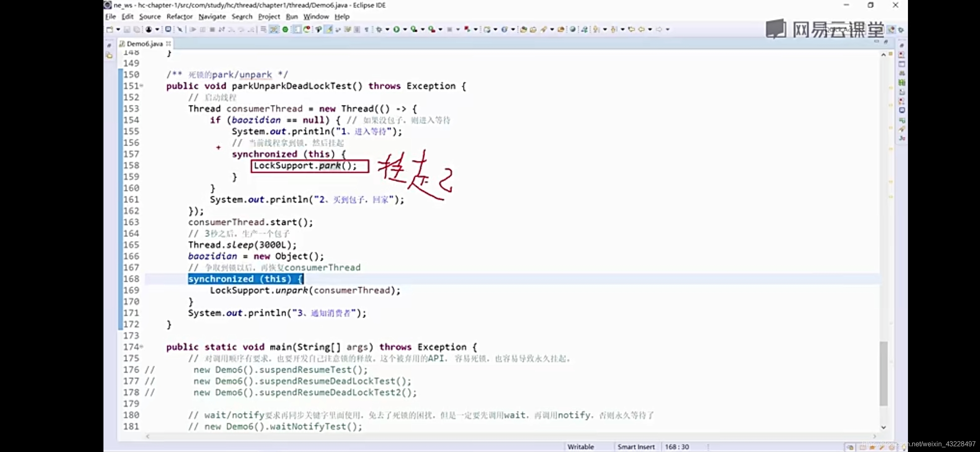This screenshot has height=452, width=980.
Task: Open the New Java Class dropdown arrow
Action: click(x=513, y=29)
